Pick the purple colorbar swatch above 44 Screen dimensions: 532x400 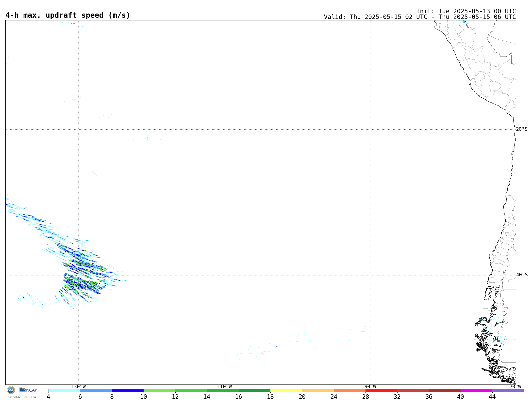click(x=508, y=391)
